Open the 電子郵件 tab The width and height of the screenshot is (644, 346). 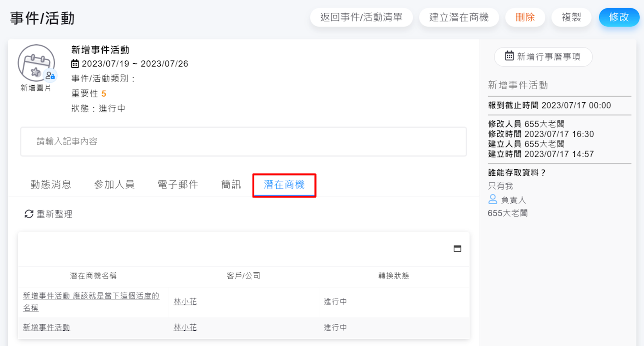(178, 184)
